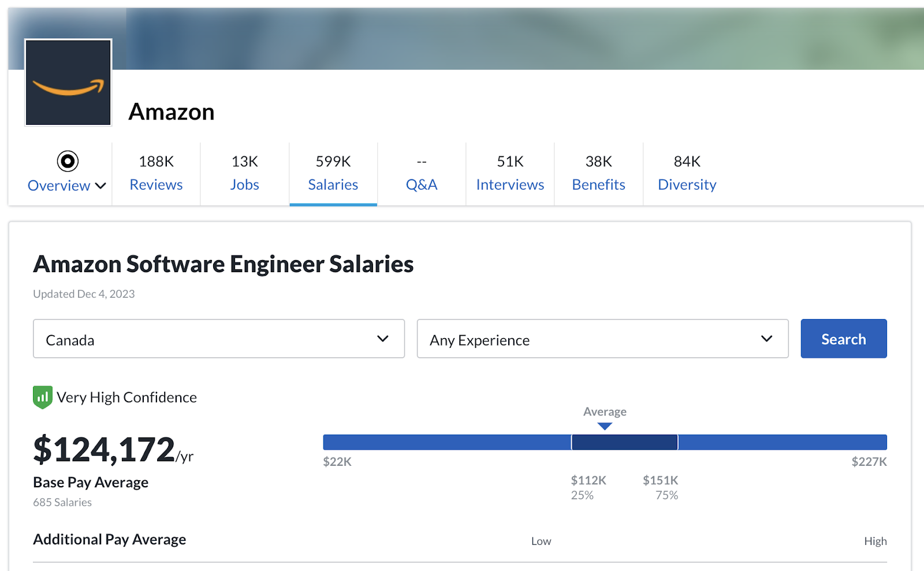
Task: Click the Very High Confidence badge icon
Action: tap(43, 397)
